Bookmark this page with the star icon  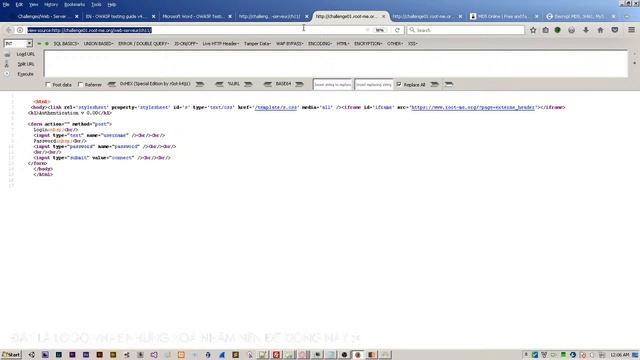(x=533, y=30)
